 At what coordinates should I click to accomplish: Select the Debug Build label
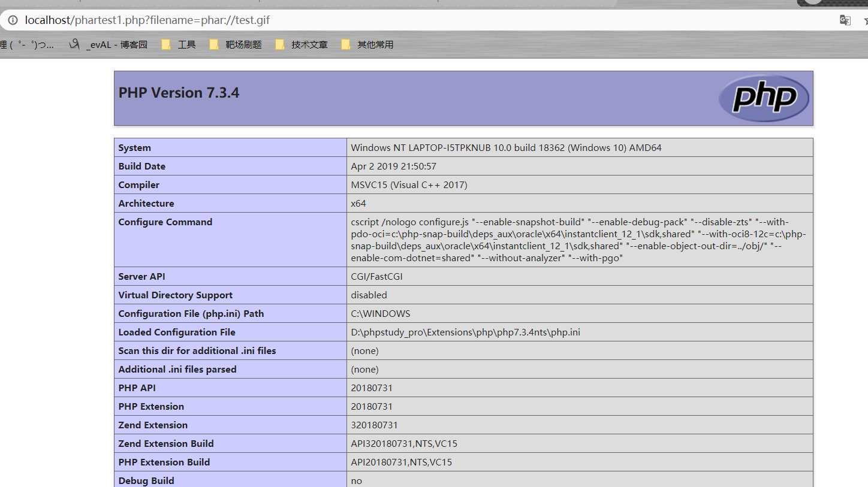click(x=146, y=481)
